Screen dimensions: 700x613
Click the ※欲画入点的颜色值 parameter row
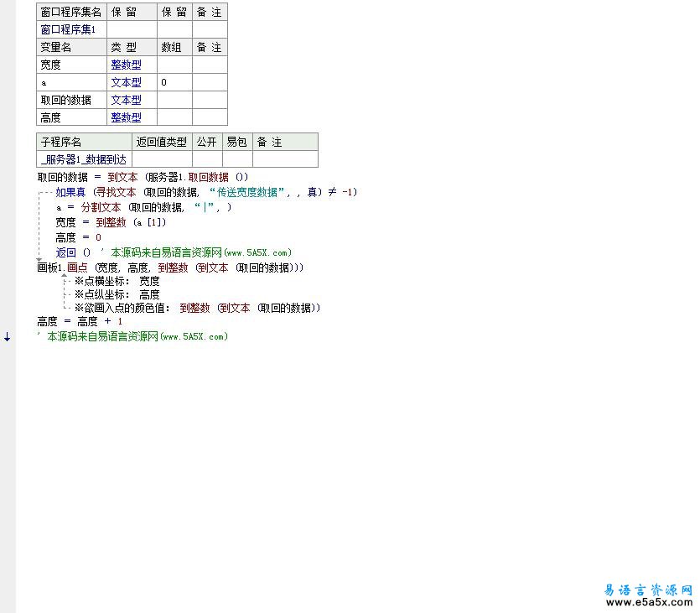(x=197, y=308)
